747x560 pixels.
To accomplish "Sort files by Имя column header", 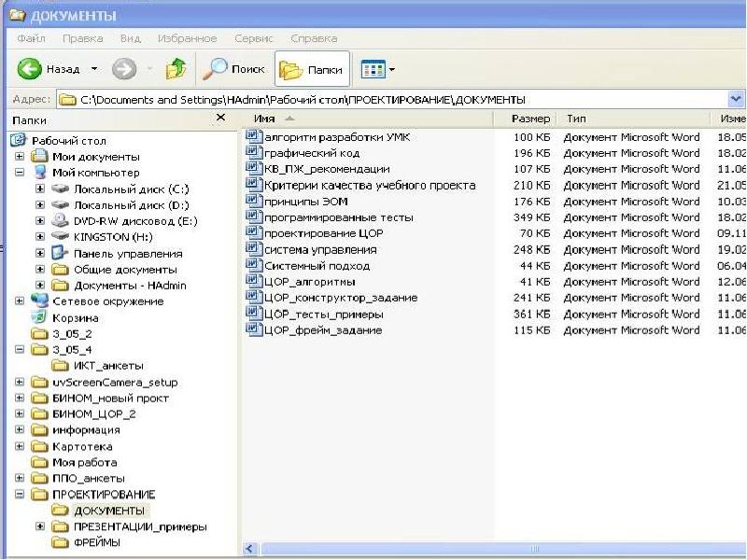I will pyautogui.click(x=264, y=119).
